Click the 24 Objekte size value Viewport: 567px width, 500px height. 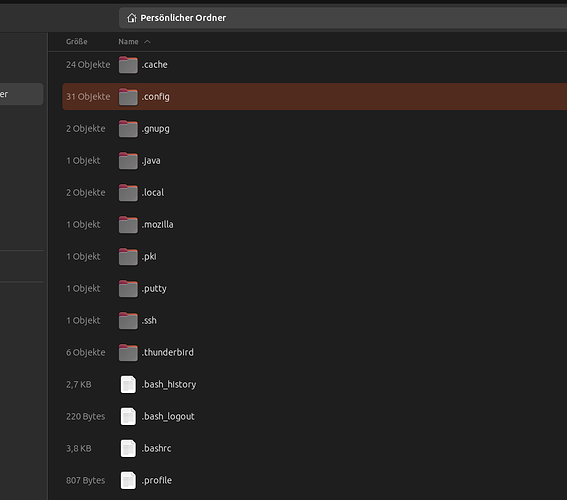(x=88, y=65)
